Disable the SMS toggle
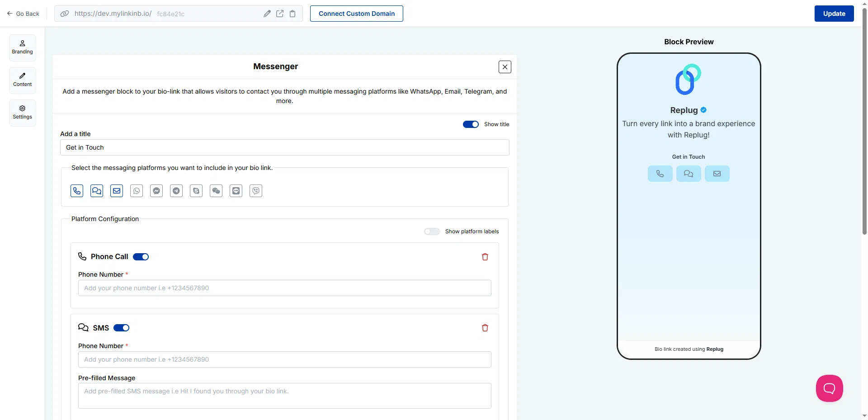 122,328
